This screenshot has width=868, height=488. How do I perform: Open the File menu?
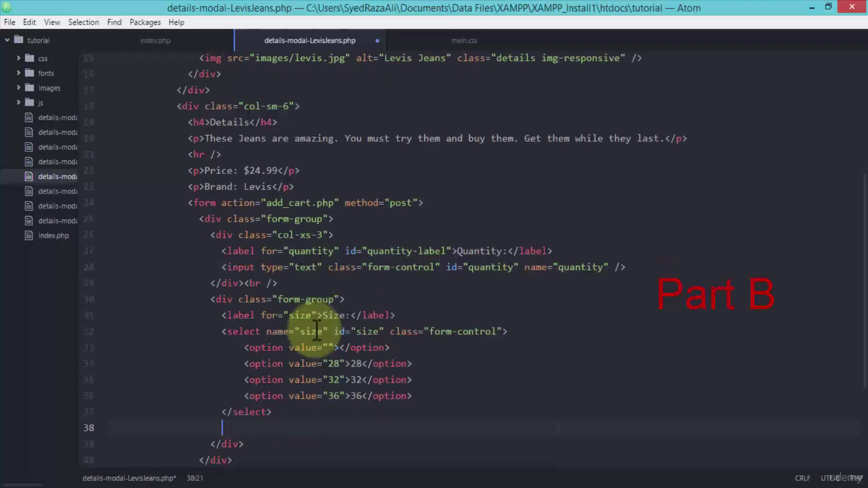9,22
